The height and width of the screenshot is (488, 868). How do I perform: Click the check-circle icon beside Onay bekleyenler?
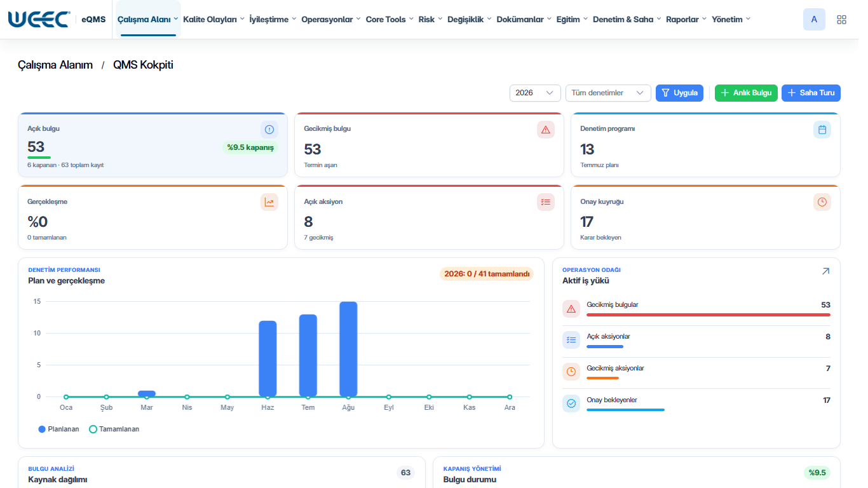click(571, 403)
